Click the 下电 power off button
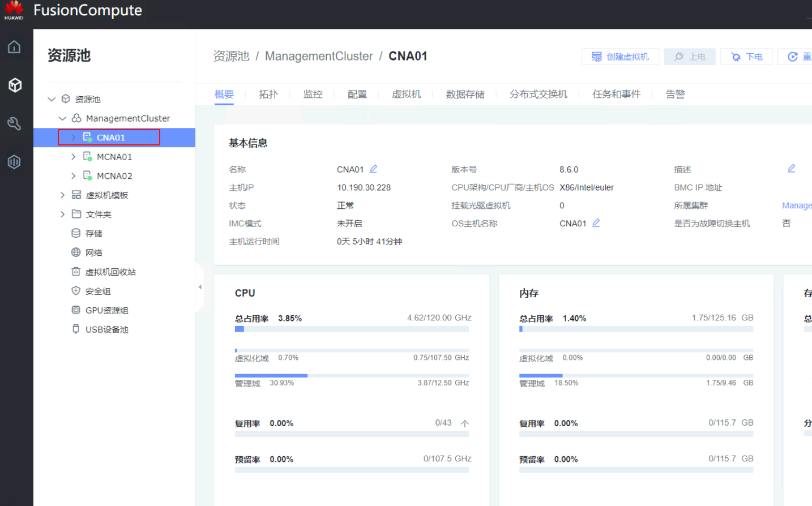 pyautogui.click(x=746, y=57)
